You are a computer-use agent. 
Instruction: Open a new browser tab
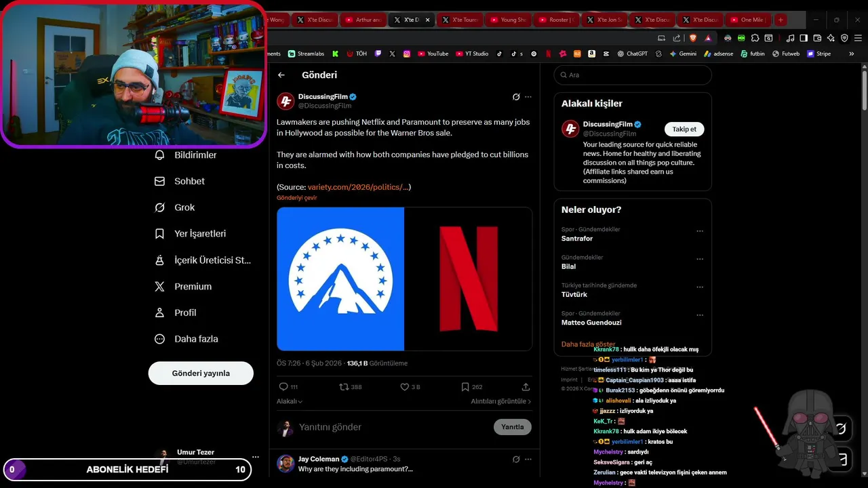coord(781,20)
